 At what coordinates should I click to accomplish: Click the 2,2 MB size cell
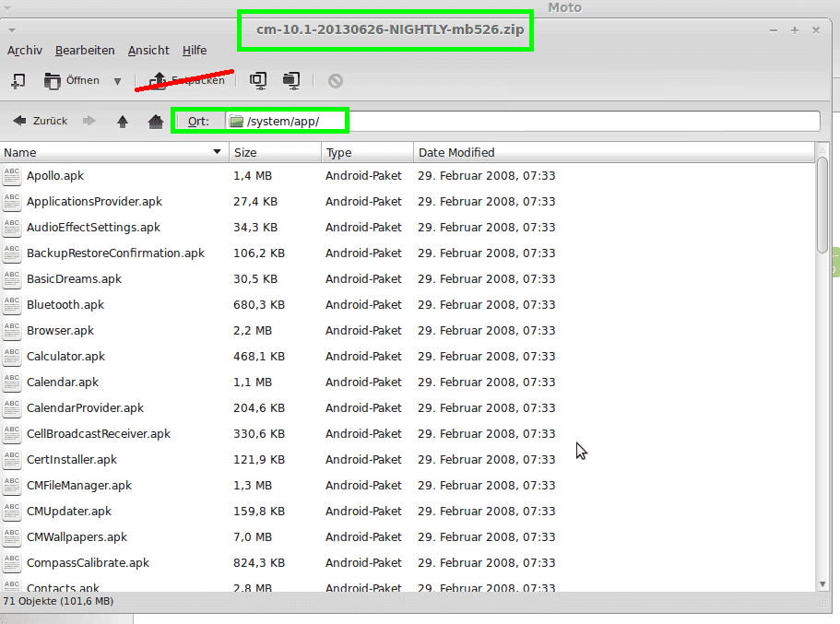coord(253,331)
